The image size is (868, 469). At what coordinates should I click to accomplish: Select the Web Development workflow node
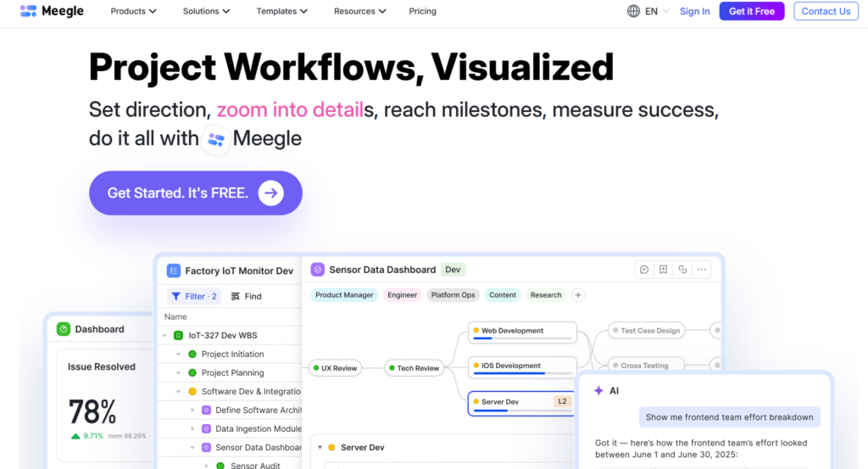522,332
